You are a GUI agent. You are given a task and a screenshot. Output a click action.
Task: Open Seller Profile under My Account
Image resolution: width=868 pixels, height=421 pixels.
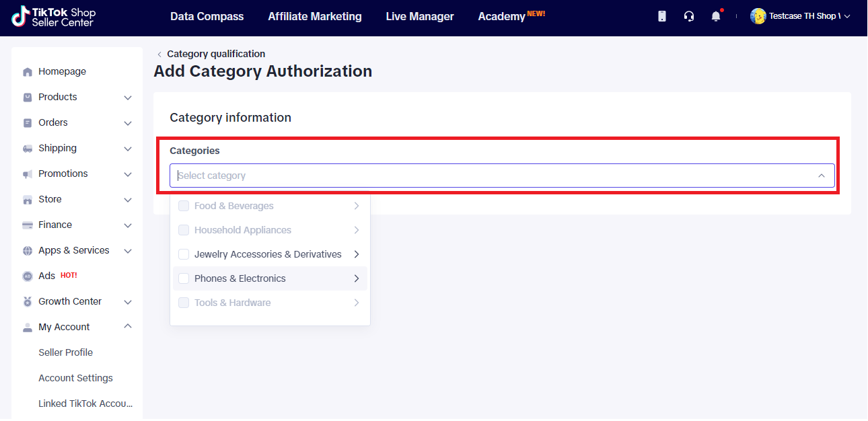66,352
